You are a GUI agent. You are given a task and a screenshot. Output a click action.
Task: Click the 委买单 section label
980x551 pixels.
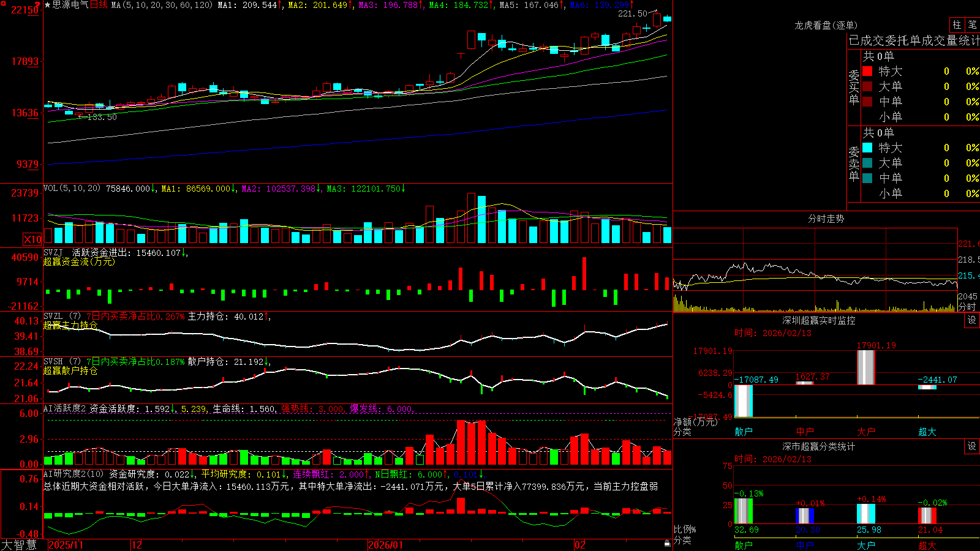click(854, 88)
